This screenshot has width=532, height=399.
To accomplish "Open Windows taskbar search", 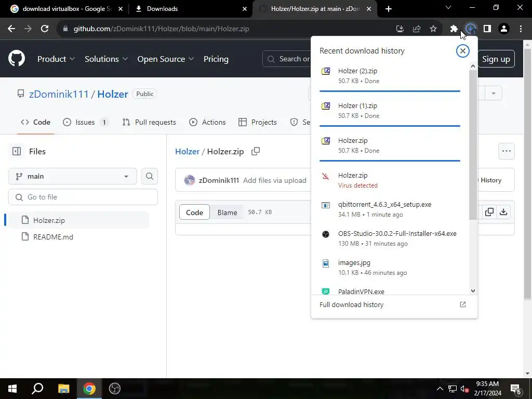I will (x=37, y=389).
